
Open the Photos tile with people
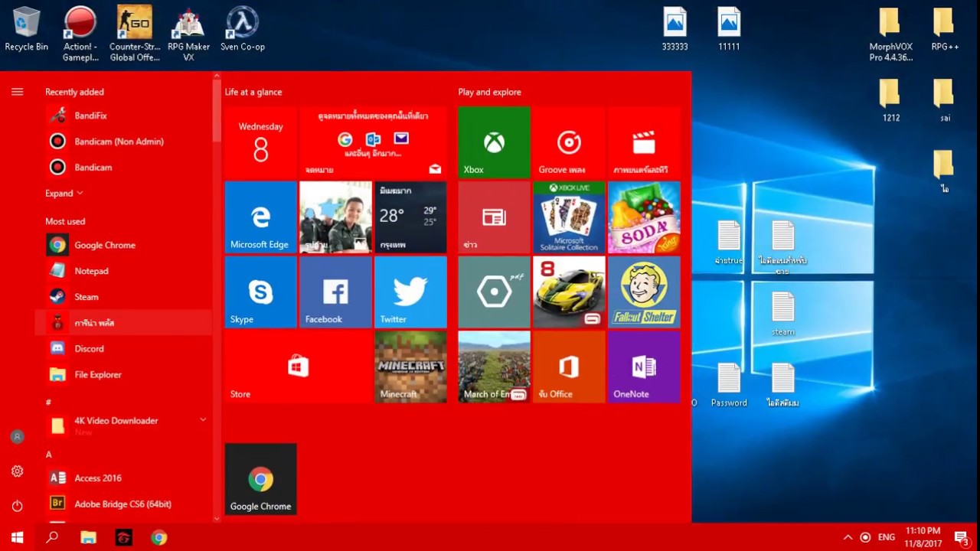(335, 217)
